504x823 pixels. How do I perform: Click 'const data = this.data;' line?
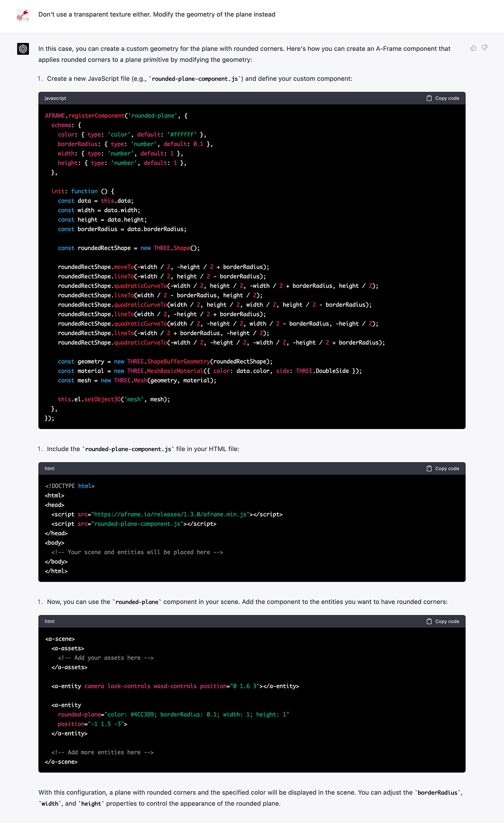click(x=96, y=201)
